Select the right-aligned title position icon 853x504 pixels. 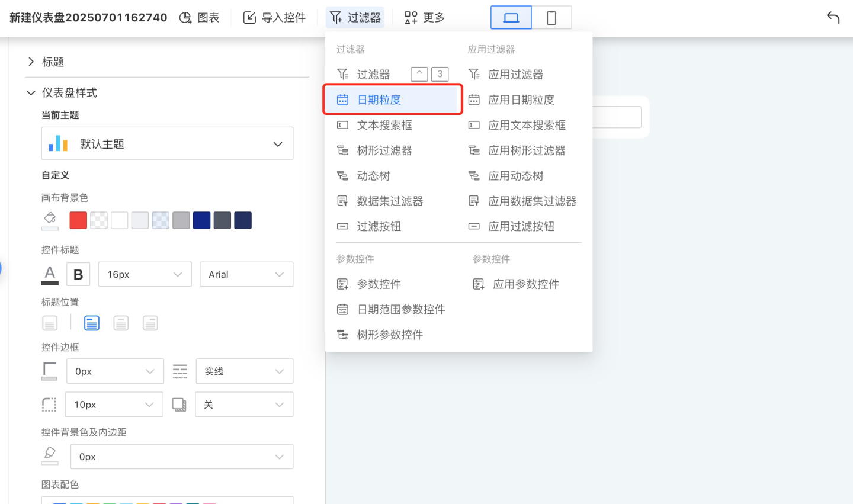coord(150,323)
